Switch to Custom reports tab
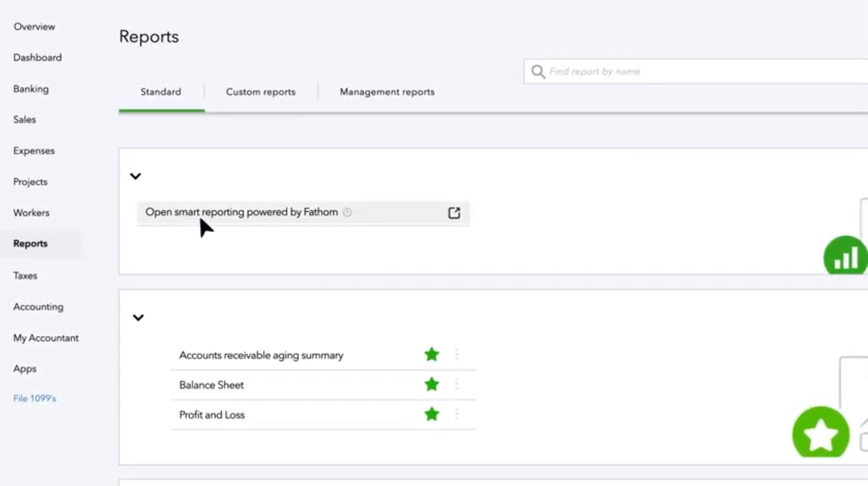 (261, 92)
